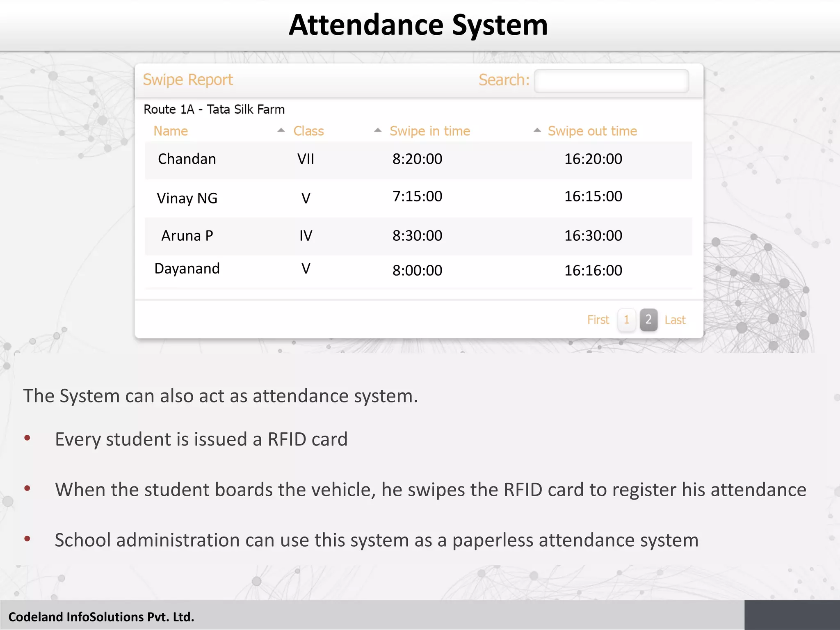
Task: Click the 'Every student is issued a RFID card' bullet
Action: click(201, 439)
